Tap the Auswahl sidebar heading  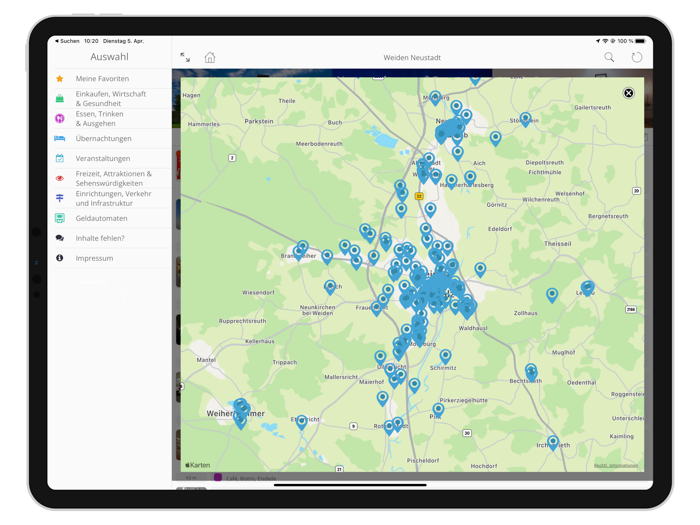click(109, 57)
